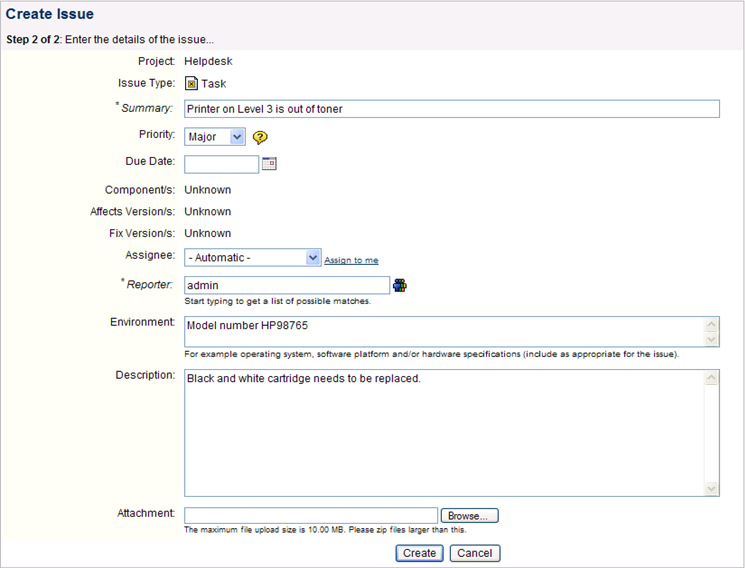Click inside the Description text area
Image resolution: width=745 pixels, height=568 pixels.
point(444,433)
